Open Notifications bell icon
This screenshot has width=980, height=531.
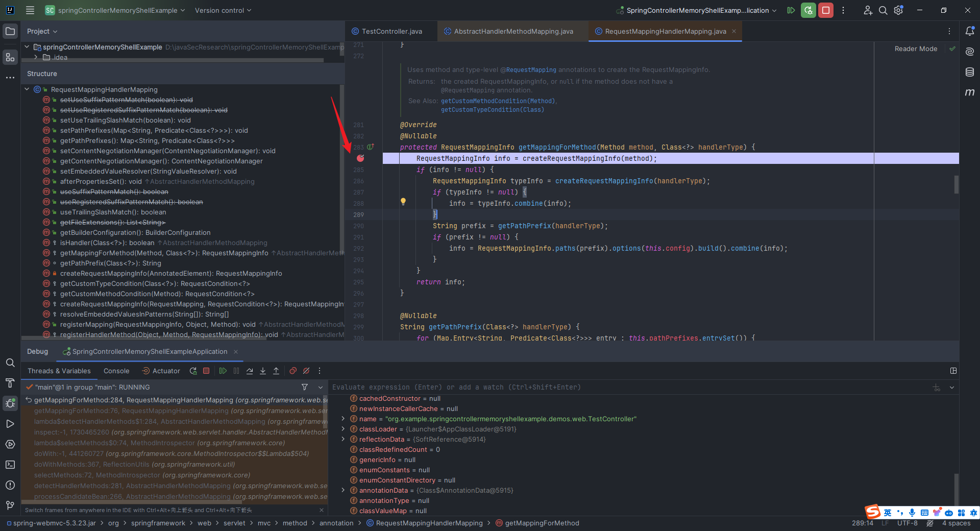(970, 31)
